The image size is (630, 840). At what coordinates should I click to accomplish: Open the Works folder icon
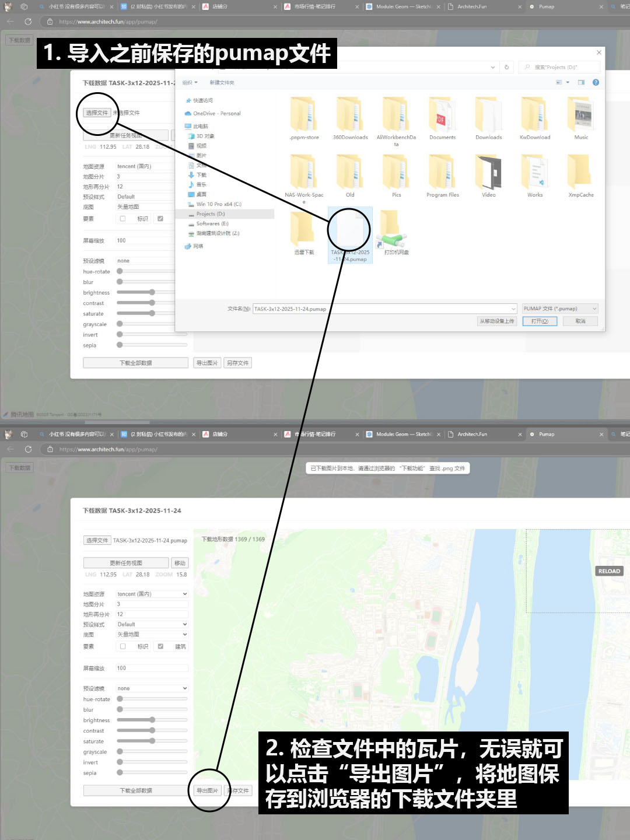(534, 173)
